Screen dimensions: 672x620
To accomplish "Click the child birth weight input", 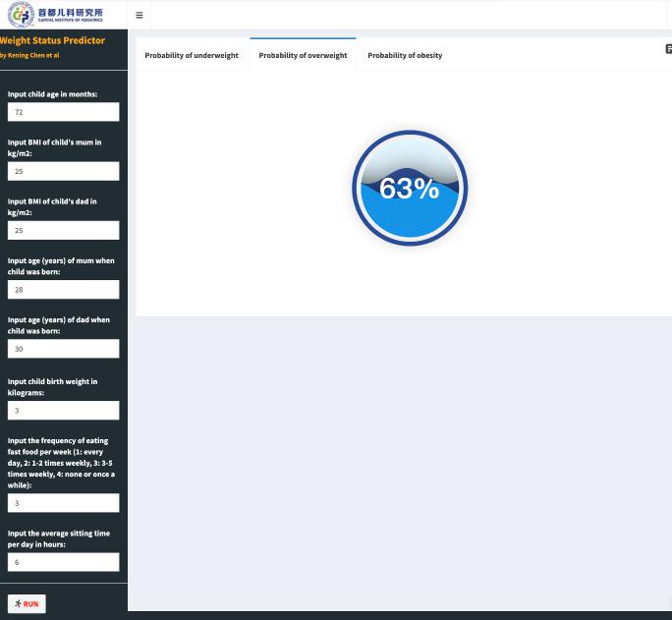I will click(63, 410).
